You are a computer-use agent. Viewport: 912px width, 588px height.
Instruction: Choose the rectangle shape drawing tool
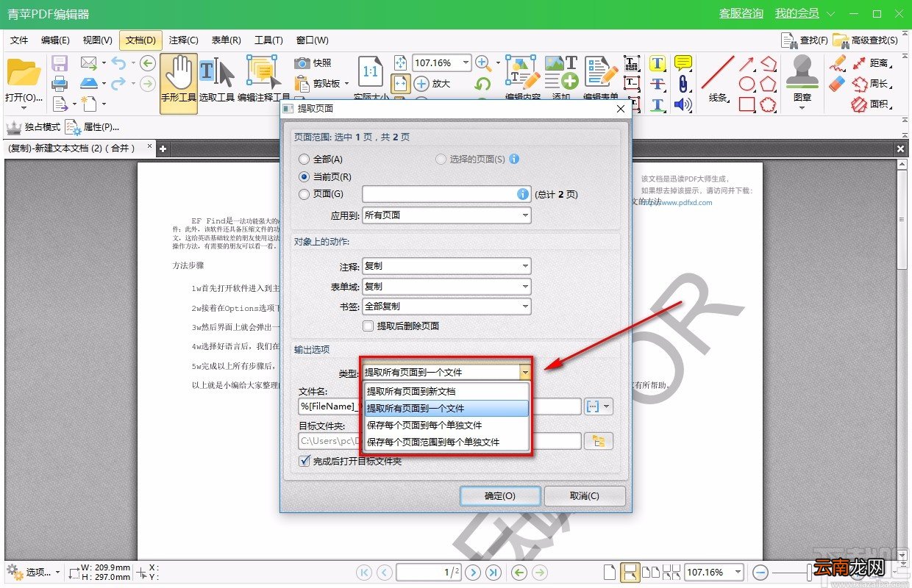tap(747, 104)
